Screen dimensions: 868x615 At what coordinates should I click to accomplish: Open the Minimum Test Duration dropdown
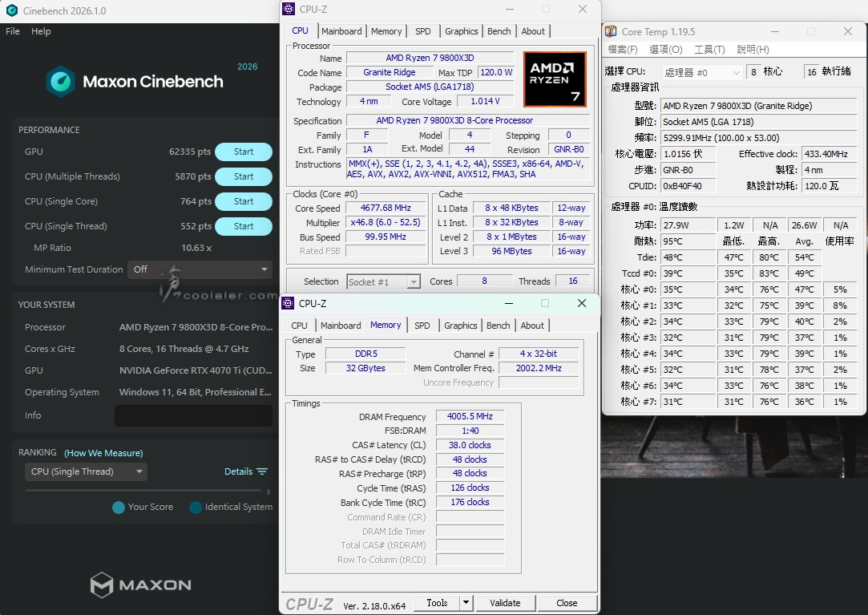[200, 269]
